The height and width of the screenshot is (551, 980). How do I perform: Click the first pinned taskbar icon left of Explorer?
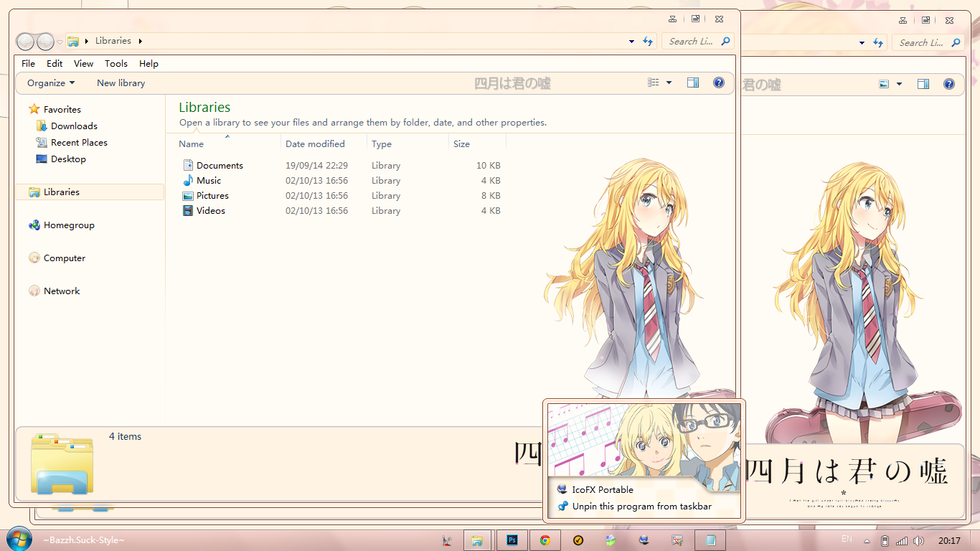point(447,540)
